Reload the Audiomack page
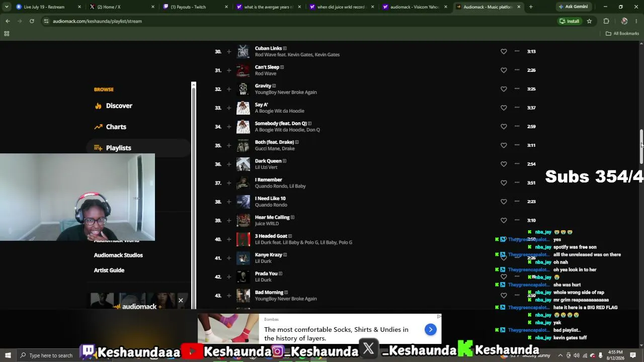 (x=32, y=21)
